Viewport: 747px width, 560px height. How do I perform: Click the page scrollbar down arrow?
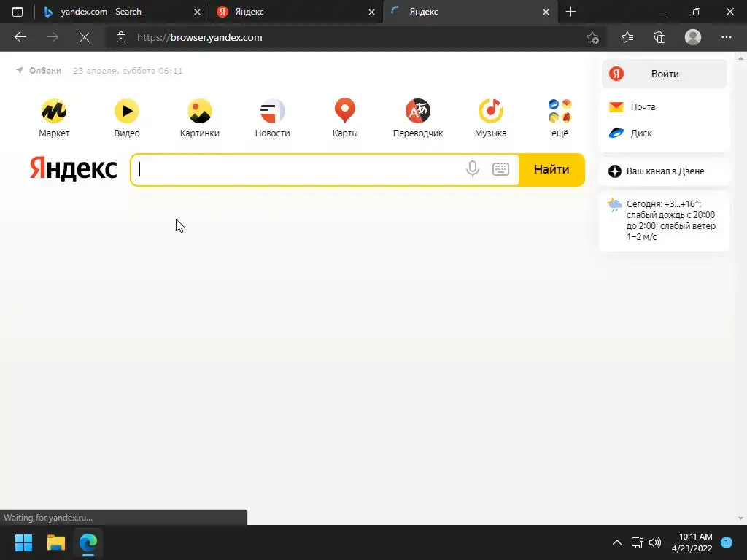tap(740, 518)
